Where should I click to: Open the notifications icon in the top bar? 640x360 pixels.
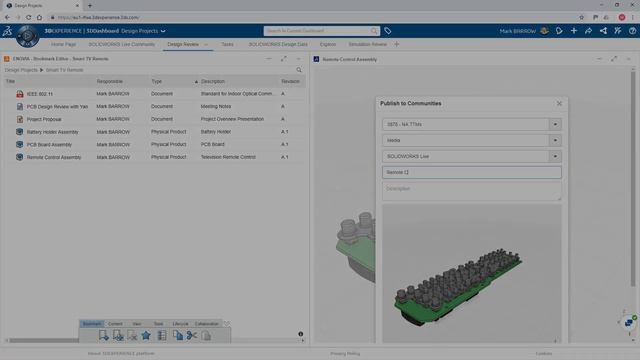tap(559, 31)
